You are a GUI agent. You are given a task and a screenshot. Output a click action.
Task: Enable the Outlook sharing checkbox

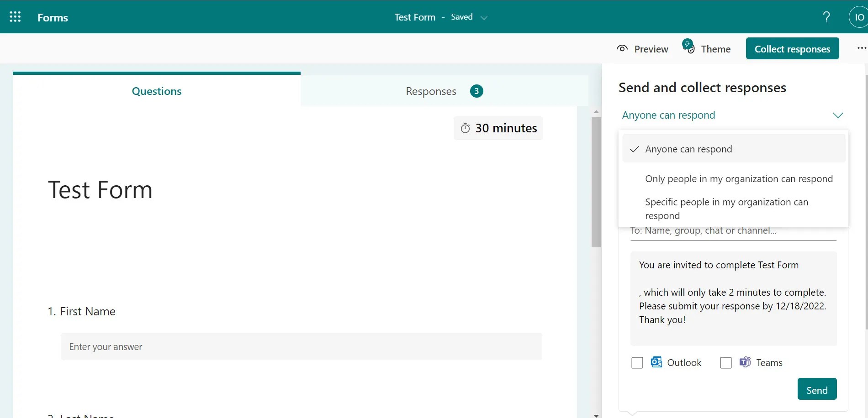pyautogui.click(x=637, y=362)
